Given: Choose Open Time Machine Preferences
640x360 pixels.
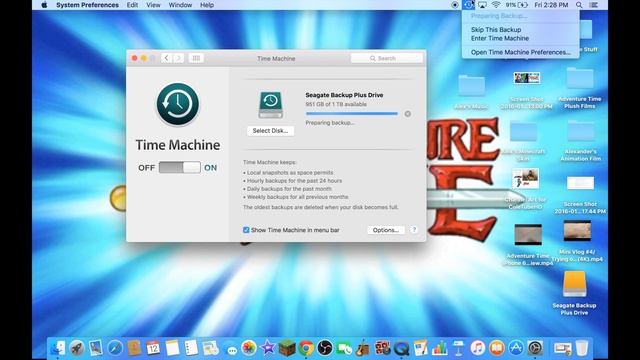Looking at the screenshot, I should pos(520,52).
